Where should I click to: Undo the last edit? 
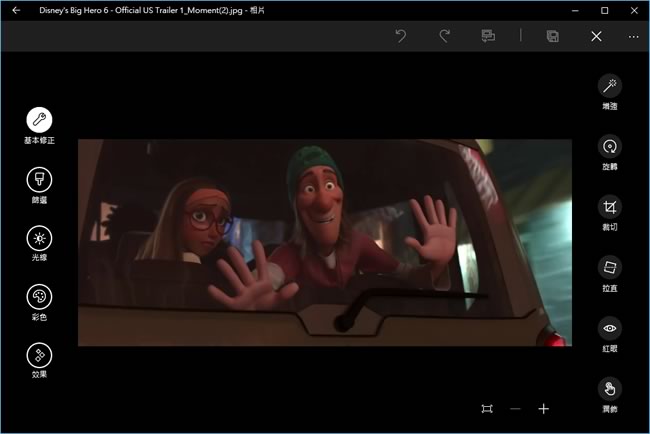point(400,36)
